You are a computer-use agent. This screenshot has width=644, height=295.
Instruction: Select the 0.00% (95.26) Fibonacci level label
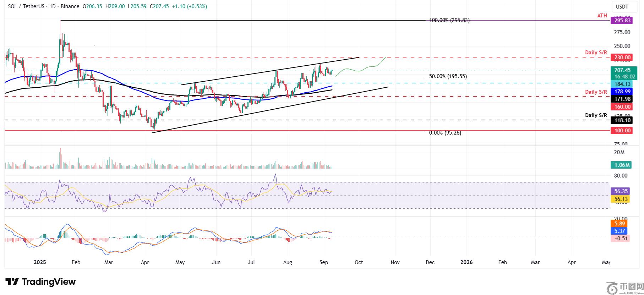coord(445,133)
